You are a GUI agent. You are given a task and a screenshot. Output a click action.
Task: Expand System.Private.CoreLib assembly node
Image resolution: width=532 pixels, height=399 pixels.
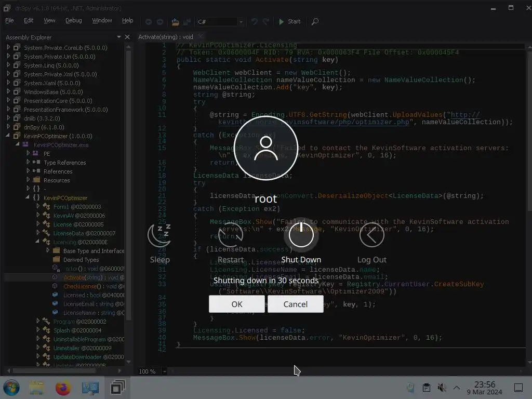[8, 47]
